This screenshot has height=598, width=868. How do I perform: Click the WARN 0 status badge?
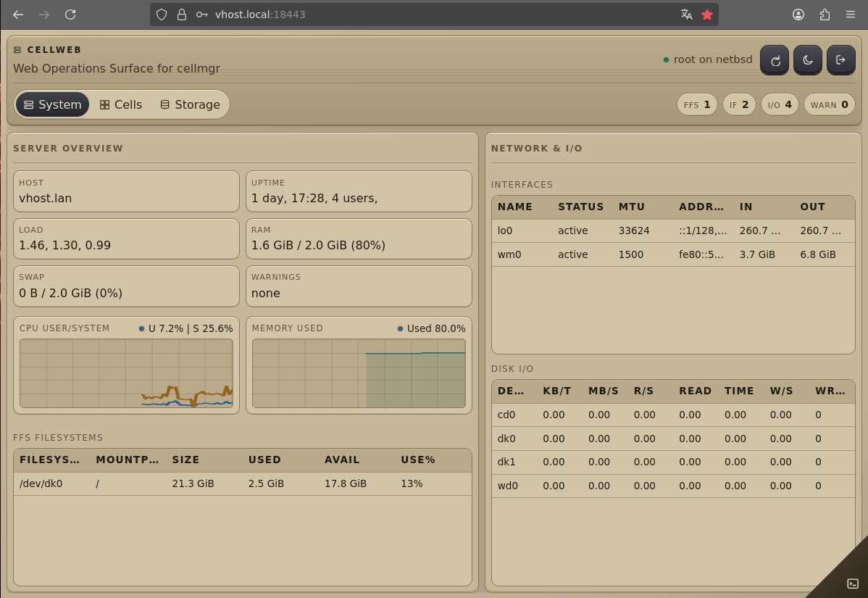(x=829, y=104)
